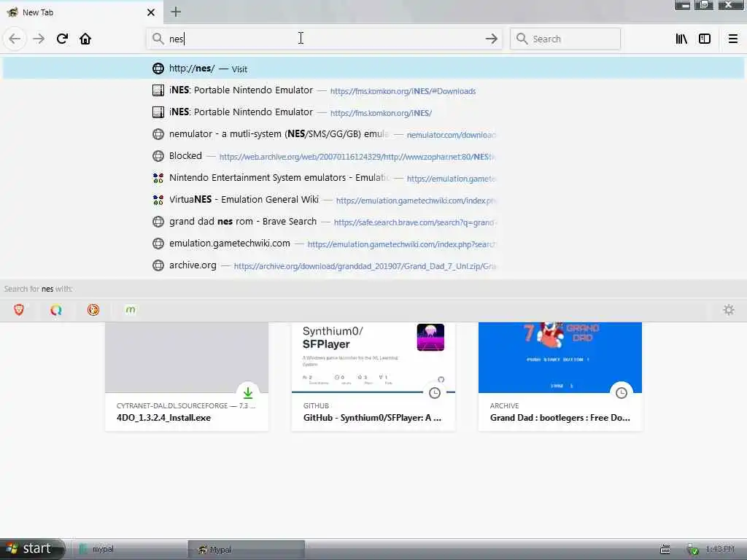
Task: Open search settings gear icon
Action: click(x=729, y=310)
